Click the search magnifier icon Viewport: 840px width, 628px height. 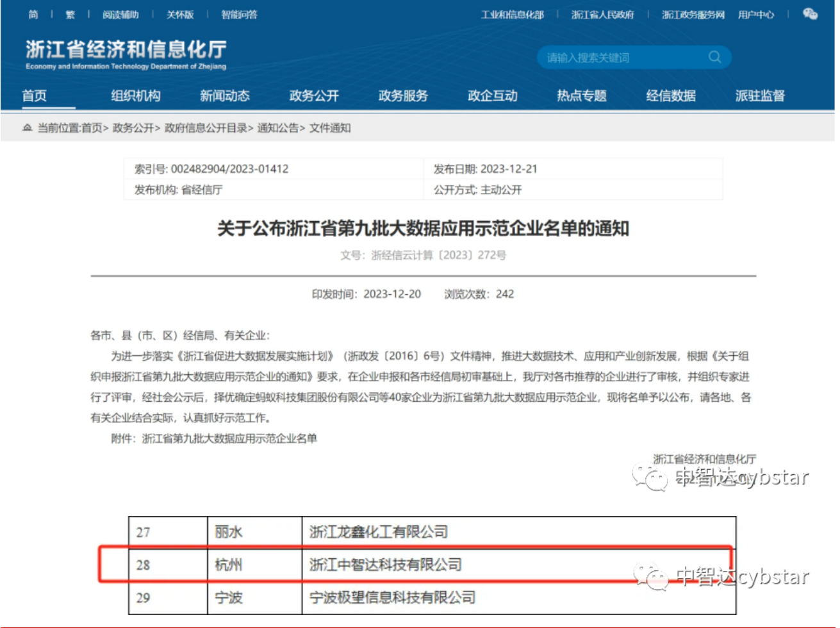714,57
